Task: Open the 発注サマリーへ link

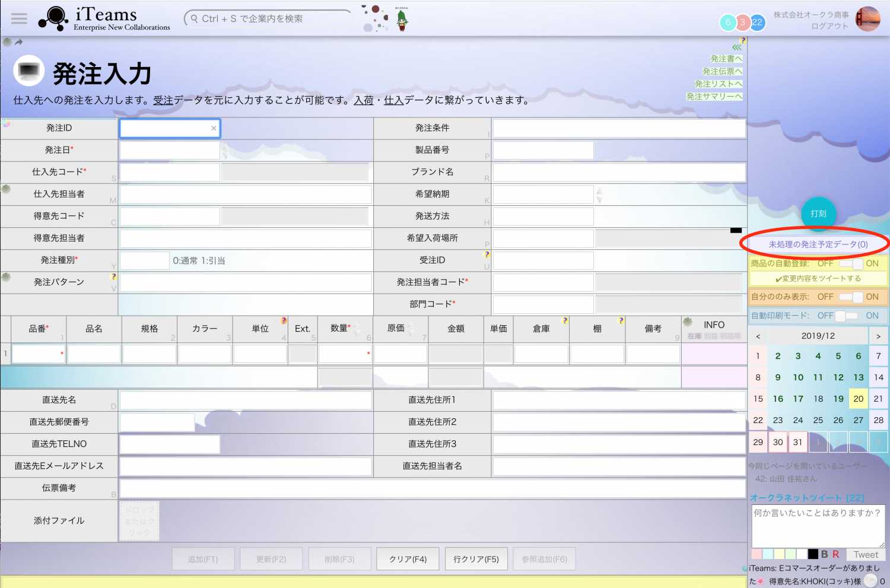Action: coord(714,96)
